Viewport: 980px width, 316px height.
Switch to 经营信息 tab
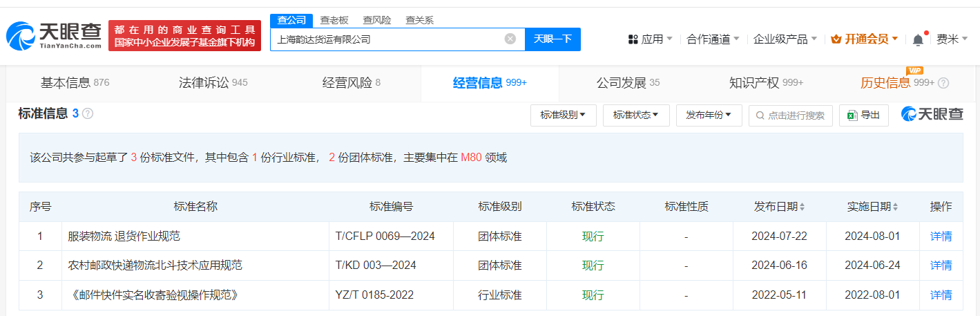pos(490,83)
